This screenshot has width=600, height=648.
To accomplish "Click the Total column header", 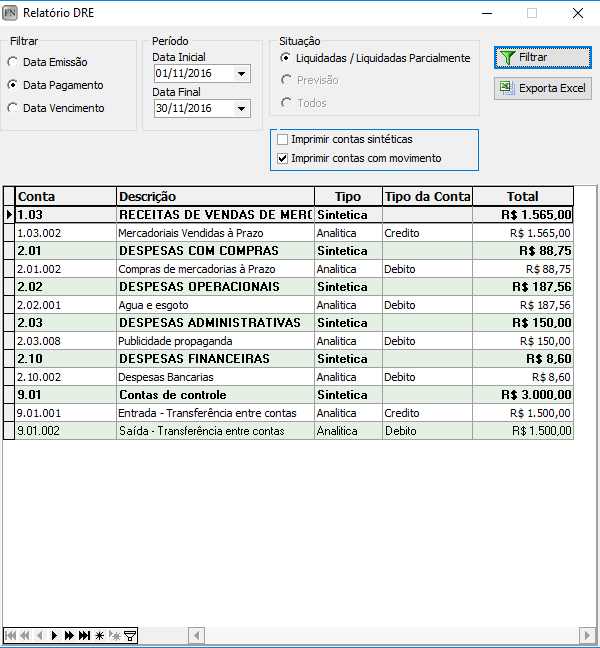I will point(522,196).
